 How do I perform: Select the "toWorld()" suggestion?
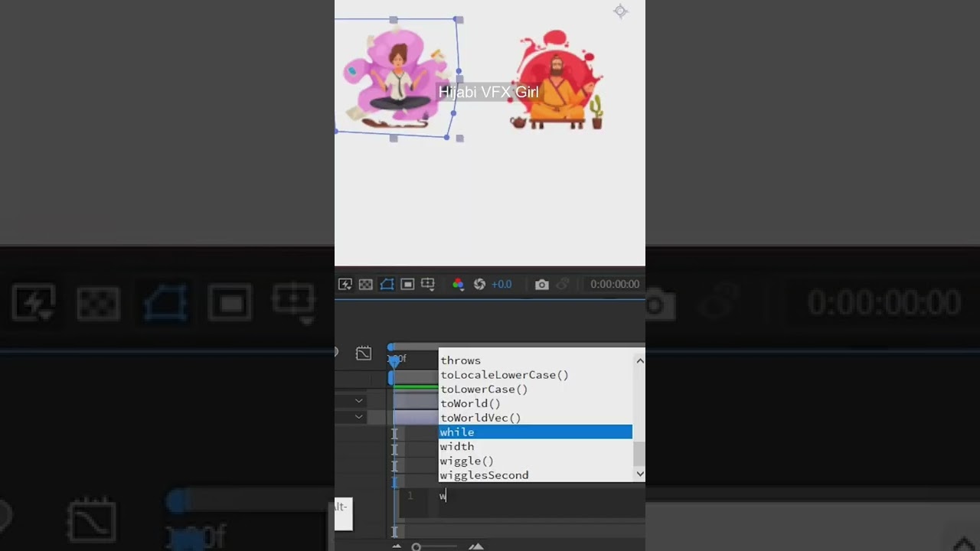(470, 403)
